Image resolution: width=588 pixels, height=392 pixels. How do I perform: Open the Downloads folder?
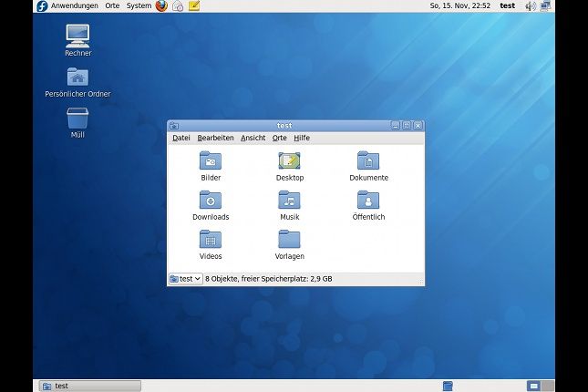tap(211, 201)
